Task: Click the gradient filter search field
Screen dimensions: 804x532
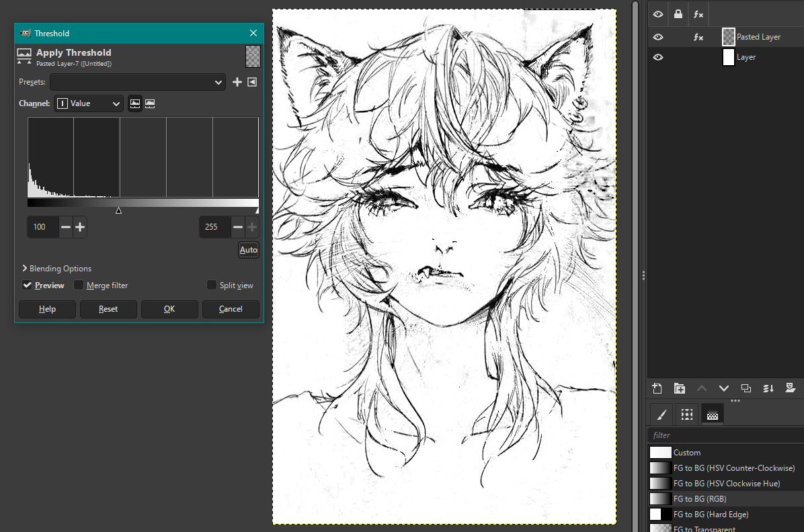Action: coord(725,435)
